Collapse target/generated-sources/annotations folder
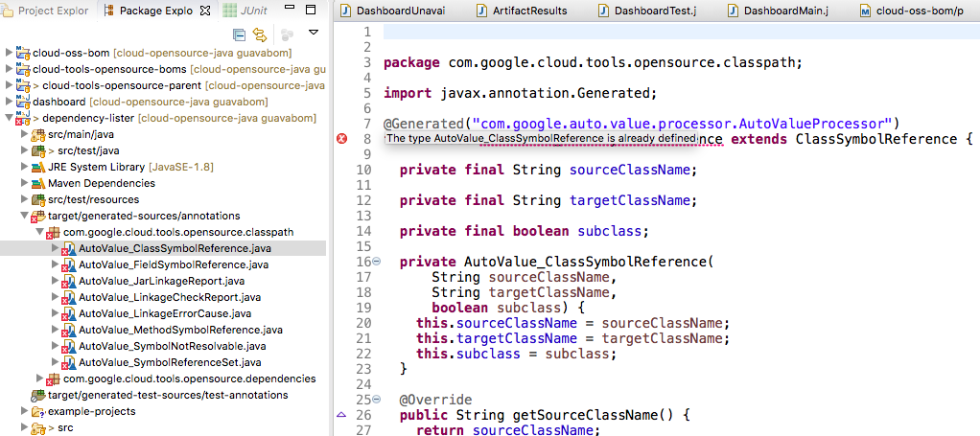The width and height of the screenshot is (980, 436). [x=24, y=217]
